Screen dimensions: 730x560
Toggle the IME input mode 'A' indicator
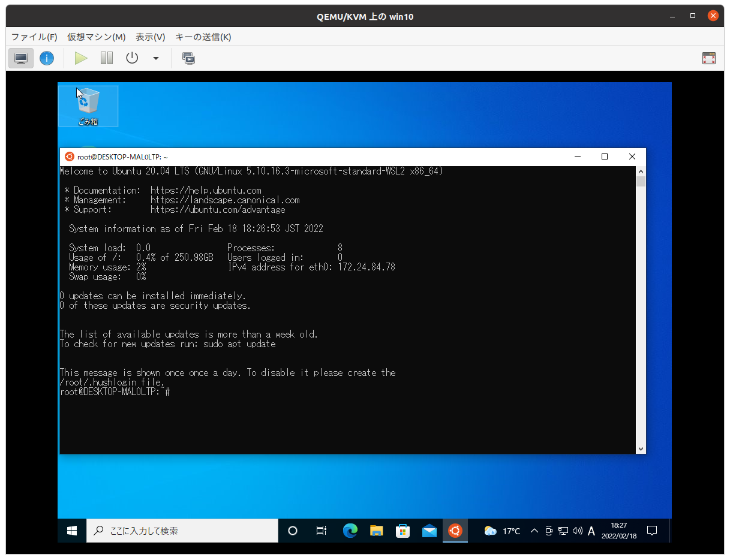click(591, 531)
